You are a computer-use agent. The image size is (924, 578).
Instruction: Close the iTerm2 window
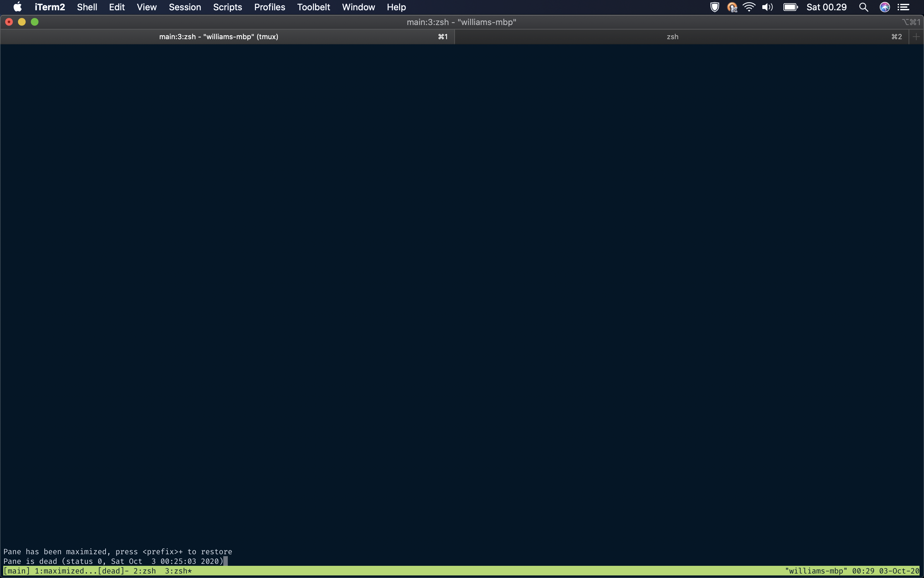[x=9, y=22]
